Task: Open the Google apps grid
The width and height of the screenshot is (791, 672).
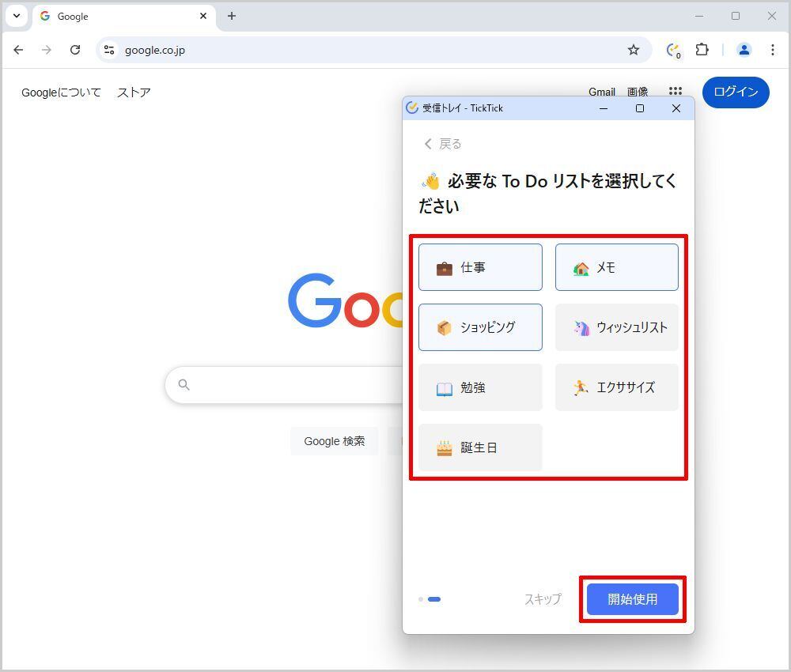Action: pos(675,91)
